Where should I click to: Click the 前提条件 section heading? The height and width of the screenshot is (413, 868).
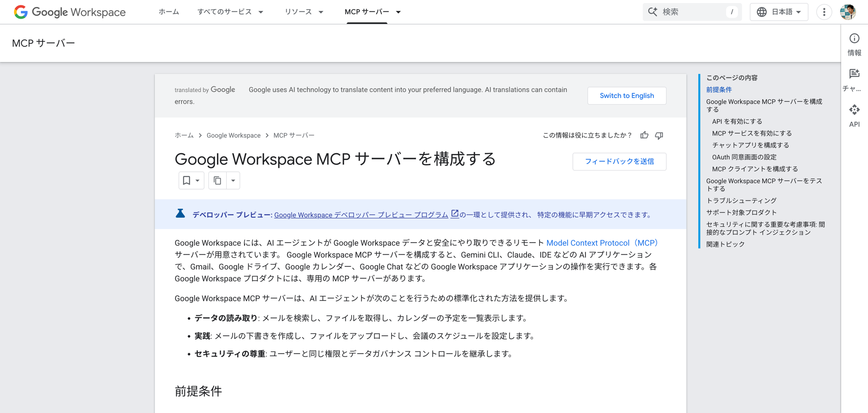coord(198,391)
